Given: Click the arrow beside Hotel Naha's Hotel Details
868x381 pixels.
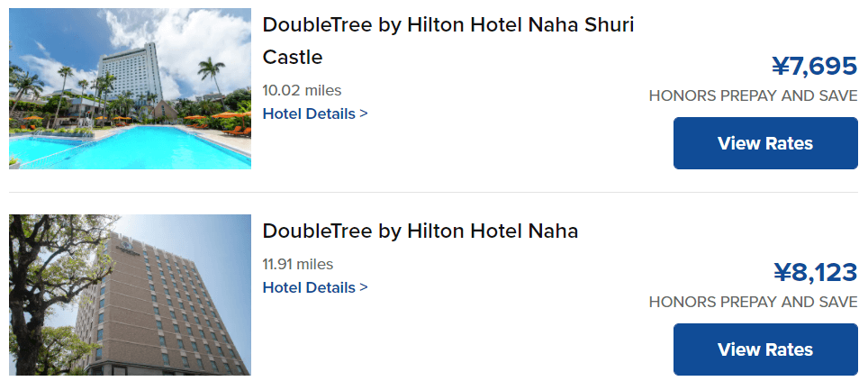Looking at the screenshot, I should tap(364, 287).
